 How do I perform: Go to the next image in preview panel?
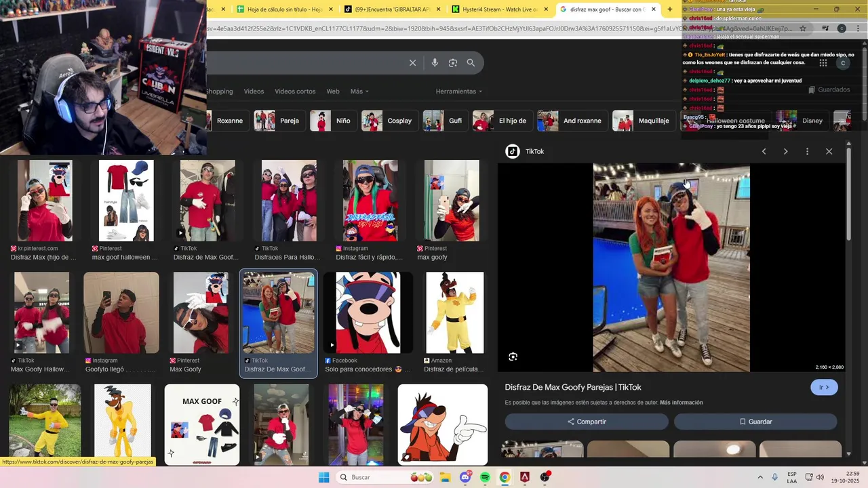[x=785, y=151]
